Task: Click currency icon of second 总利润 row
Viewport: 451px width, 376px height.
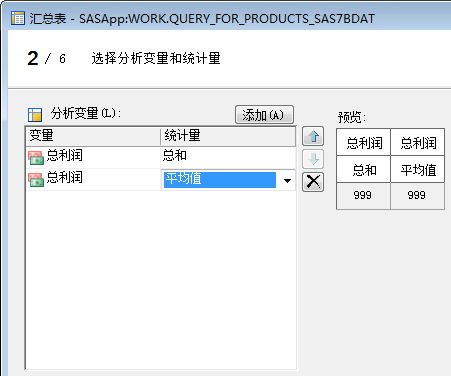Action: point(36,180)
